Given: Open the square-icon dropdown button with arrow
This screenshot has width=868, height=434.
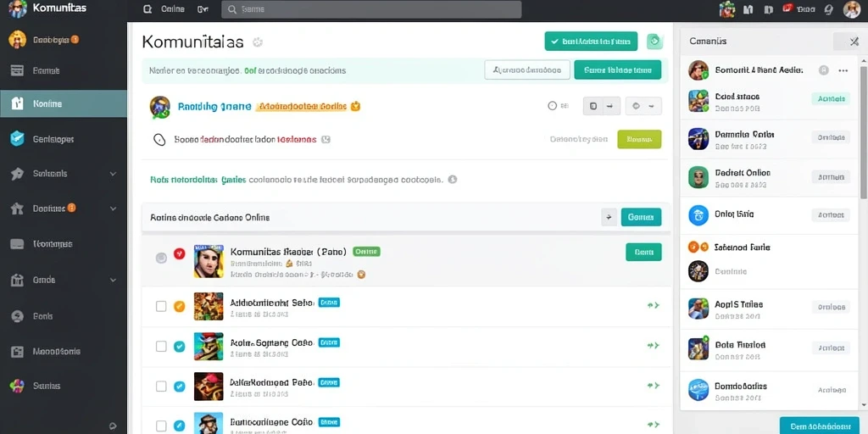Looking at the screenshot, I should click(602, 106).
